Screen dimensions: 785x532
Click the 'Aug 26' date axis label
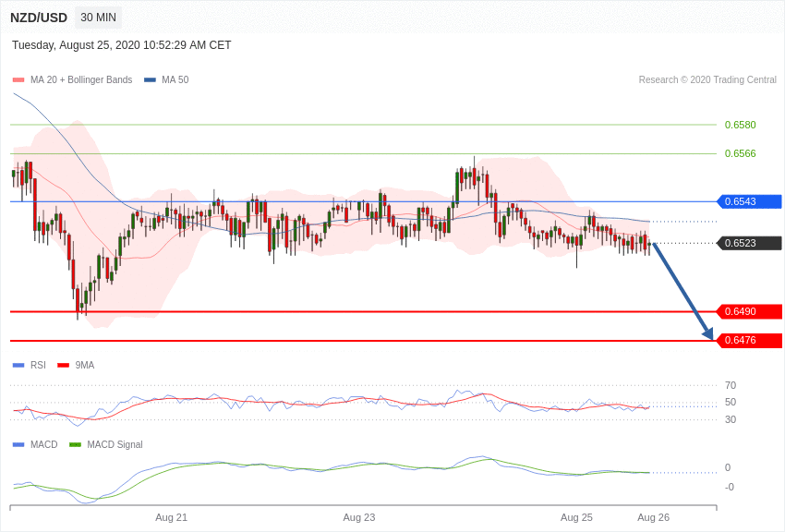tap(653, 517)
